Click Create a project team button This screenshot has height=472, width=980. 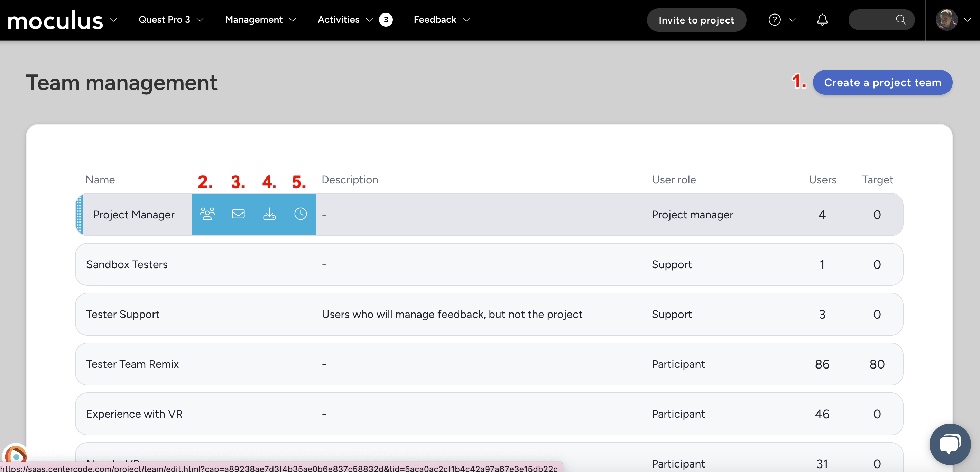point(882,82)
